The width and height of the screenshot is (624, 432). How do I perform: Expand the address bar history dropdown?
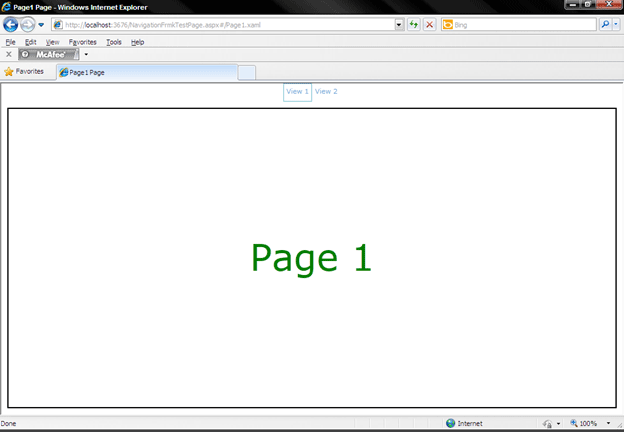tap(399, 25)
